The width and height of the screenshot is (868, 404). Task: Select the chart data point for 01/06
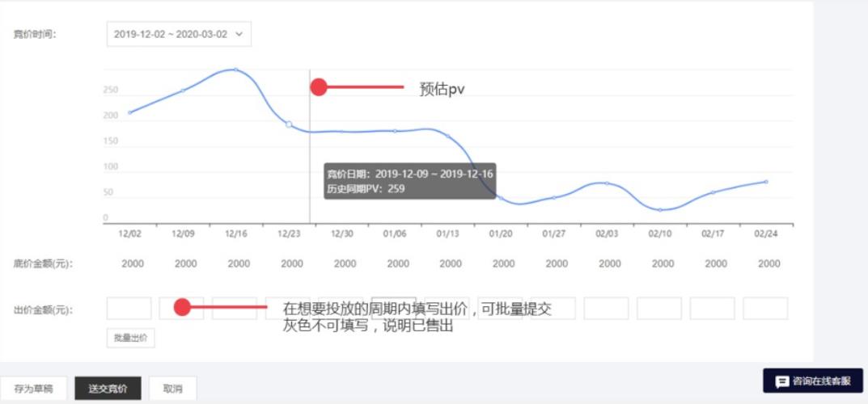(395, 131)
